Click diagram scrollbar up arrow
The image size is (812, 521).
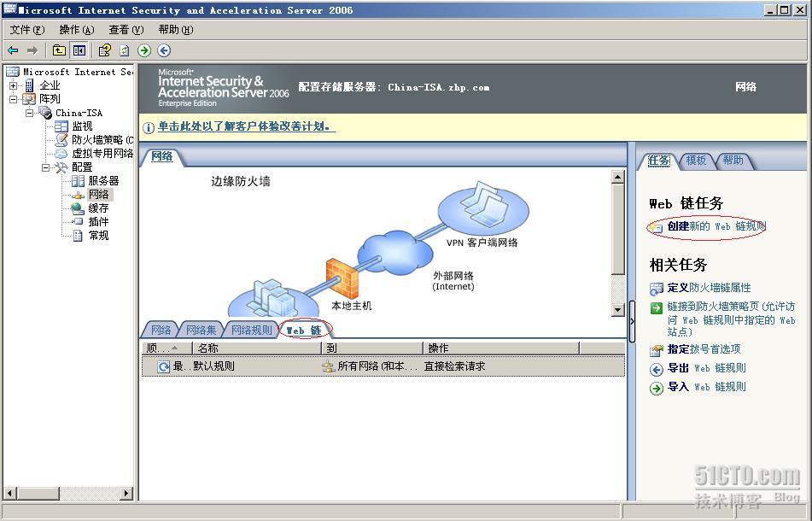(x=618, y=177)
